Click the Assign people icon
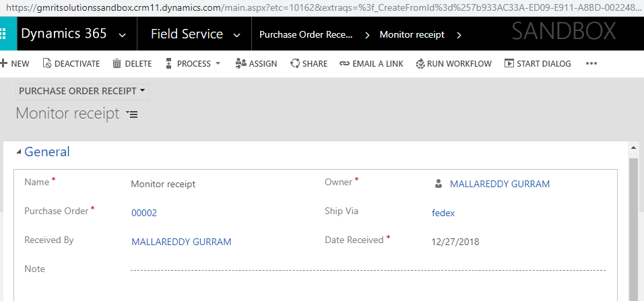The height and width of the screenshot is (301, 644). (x=240, y=64)
